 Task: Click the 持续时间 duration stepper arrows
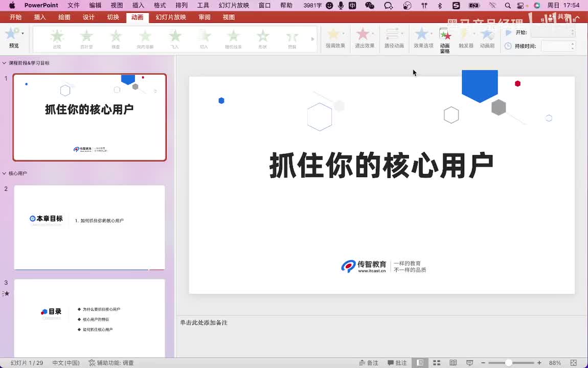pos(572,46)
